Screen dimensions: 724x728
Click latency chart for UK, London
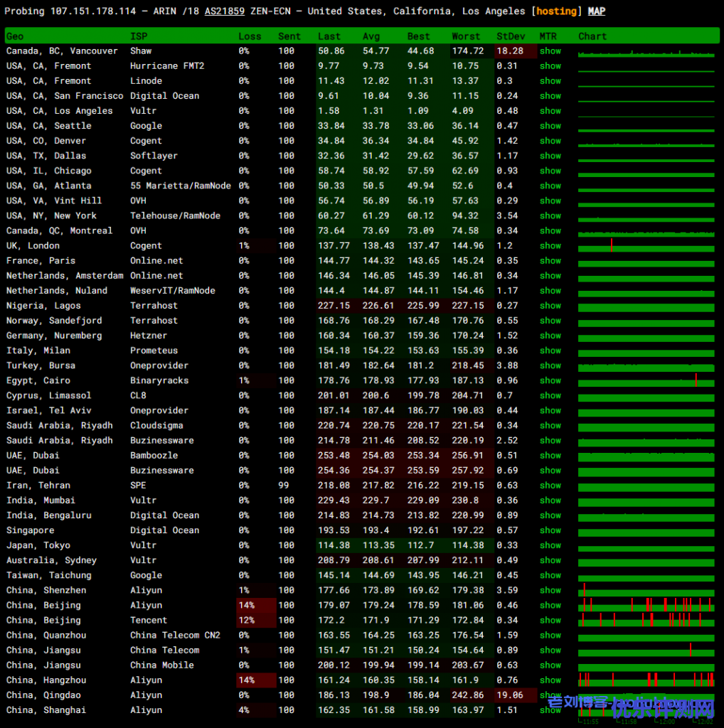[646, 246]
